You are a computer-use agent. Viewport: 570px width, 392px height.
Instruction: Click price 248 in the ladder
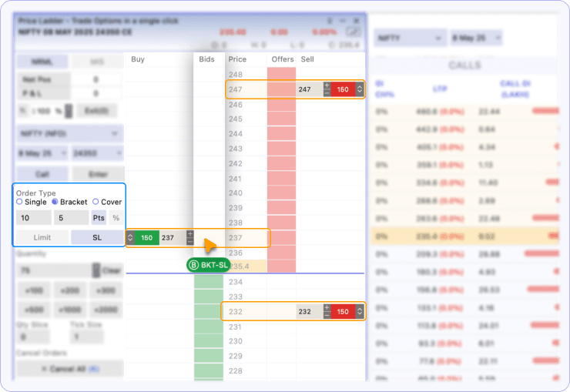236,75
